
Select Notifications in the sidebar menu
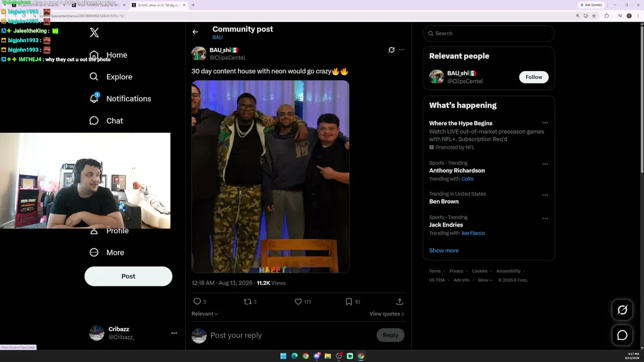[x=129, y=99]
